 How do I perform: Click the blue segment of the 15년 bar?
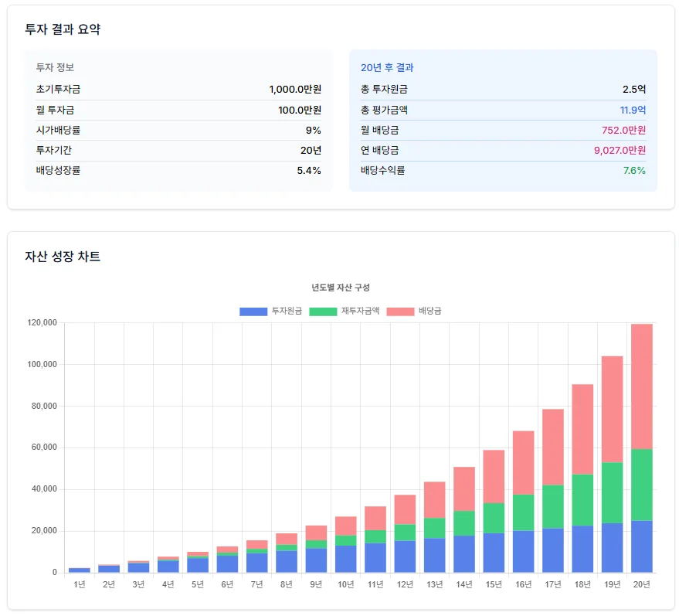point(494,553)
